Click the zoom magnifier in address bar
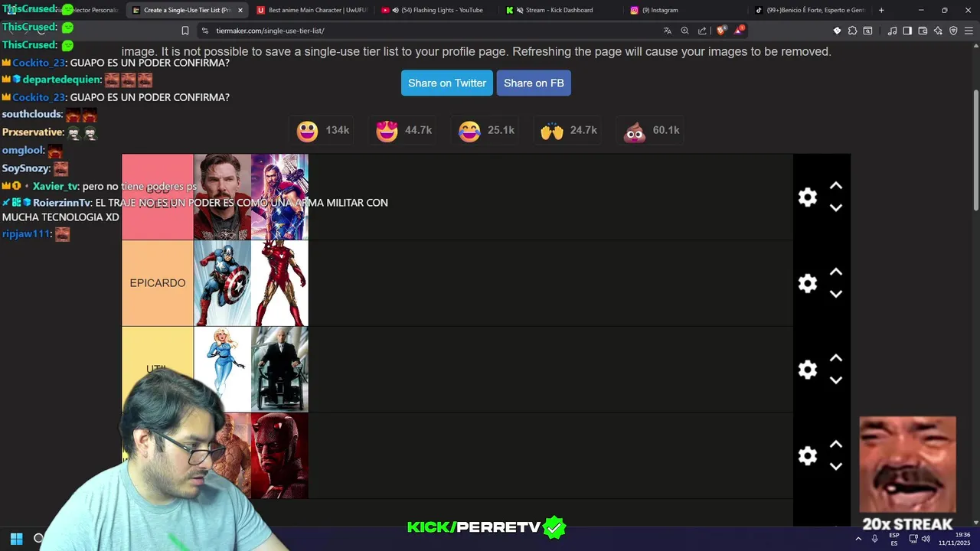 coord(685,31)
